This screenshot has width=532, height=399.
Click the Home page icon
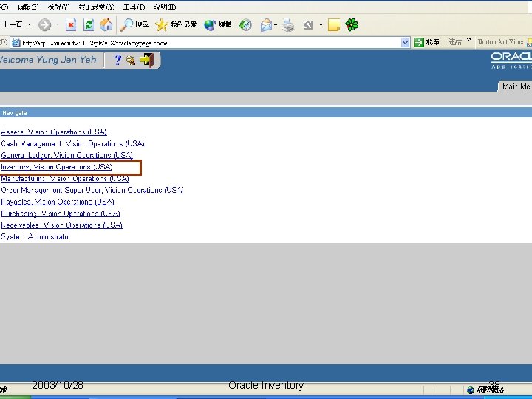tap(106, 25)
